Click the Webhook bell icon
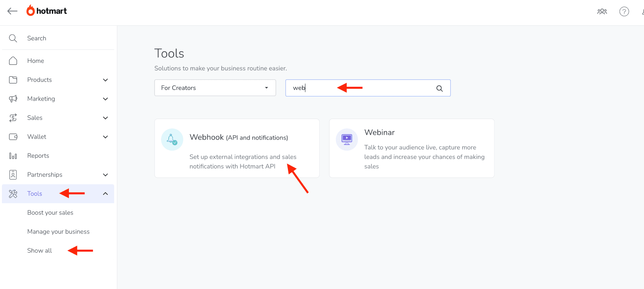The width and height of the screenshot is (644, 289). point(172,140)
